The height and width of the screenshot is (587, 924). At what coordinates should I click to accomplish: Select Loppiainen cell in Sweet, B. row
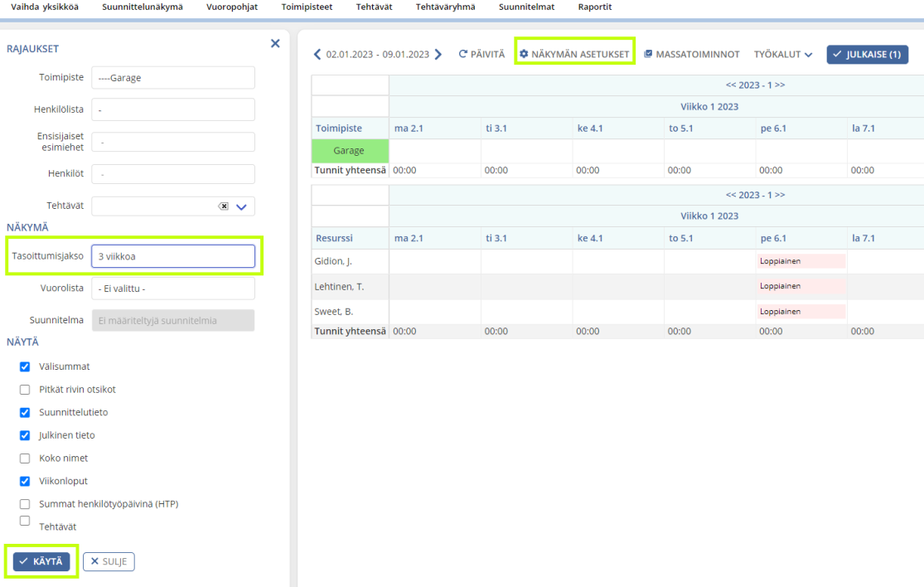pyautogui.click(x=801, y=311)
